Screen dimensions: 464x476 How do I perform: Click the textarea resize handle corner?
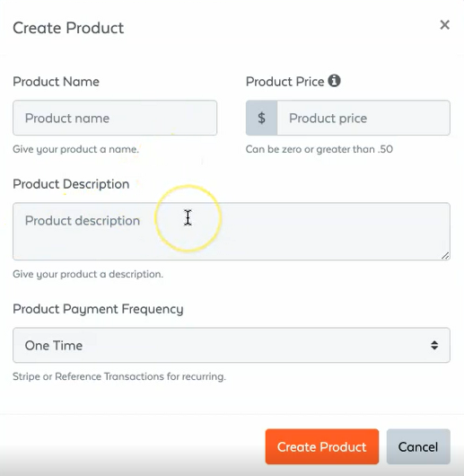pos(445,256)
